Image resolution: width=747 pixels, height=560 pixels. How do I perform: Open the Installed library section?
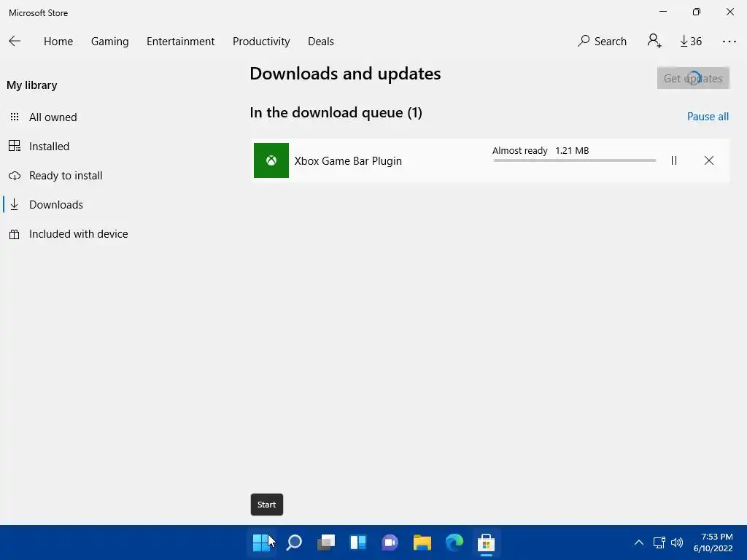49,146
